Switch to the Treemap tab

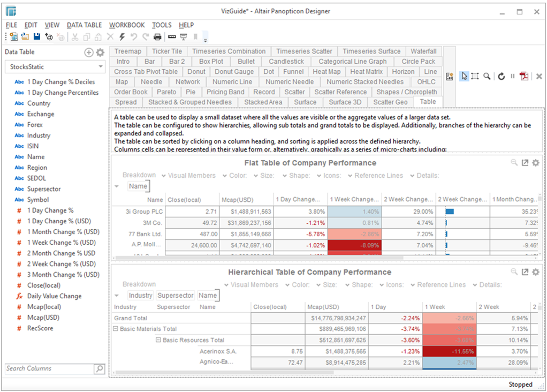(128, 51)
